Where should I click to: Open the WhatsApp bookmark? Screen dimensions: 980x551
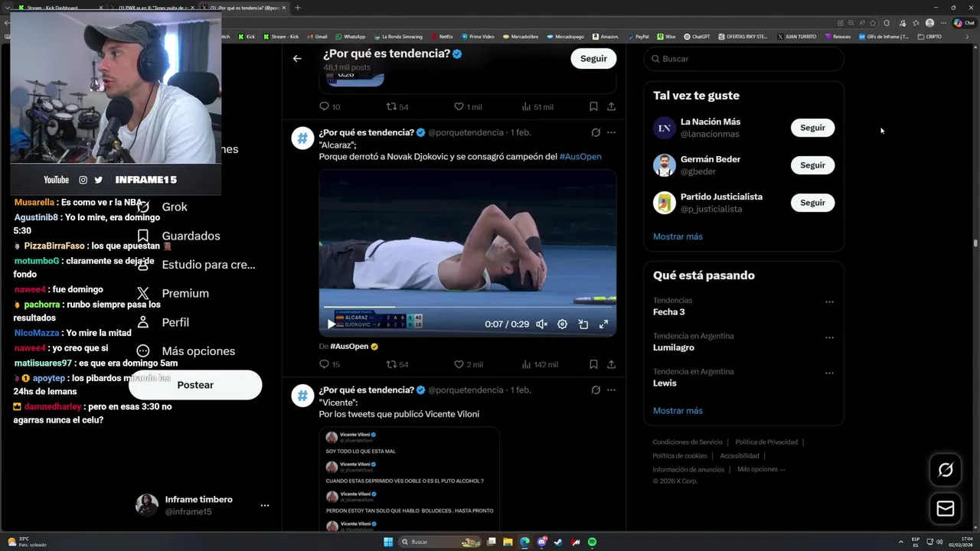(351, 37)
